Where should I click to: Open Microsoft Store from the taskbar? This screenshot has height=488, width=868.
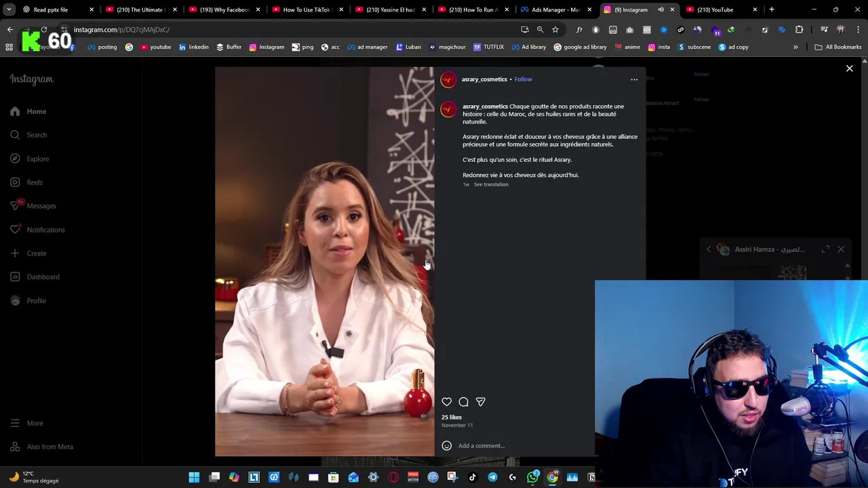tap(333, 477)
